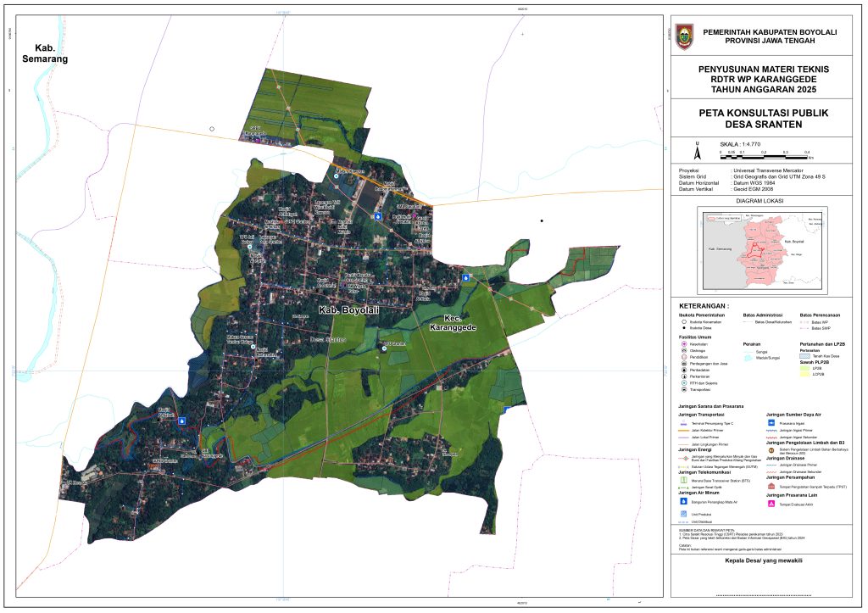Viewport: 868px width, 613px height.
Task: Click the Ibukota Kecamatan circle symbol in legend
Action: (x=684, y=322)
